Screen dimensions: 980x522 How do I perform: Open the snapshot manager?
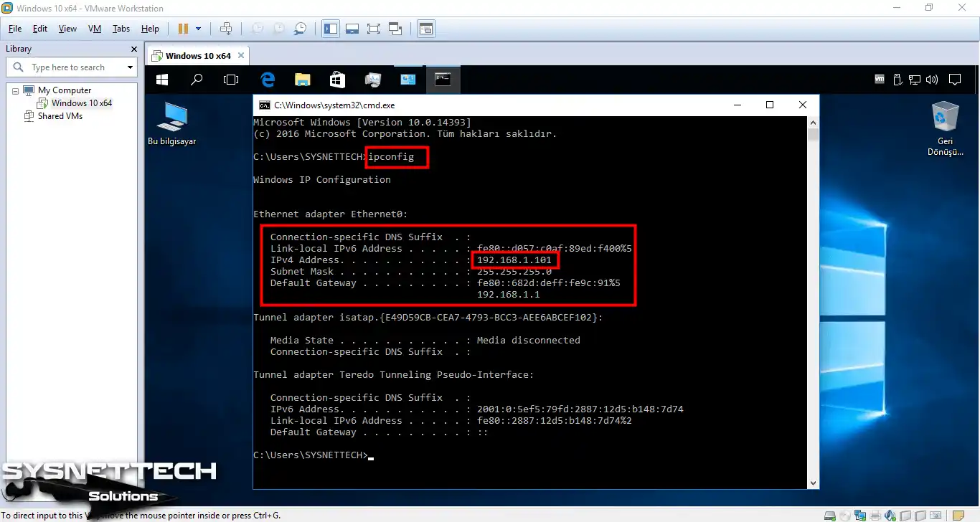pyautogui.click(x=301, y=29)
